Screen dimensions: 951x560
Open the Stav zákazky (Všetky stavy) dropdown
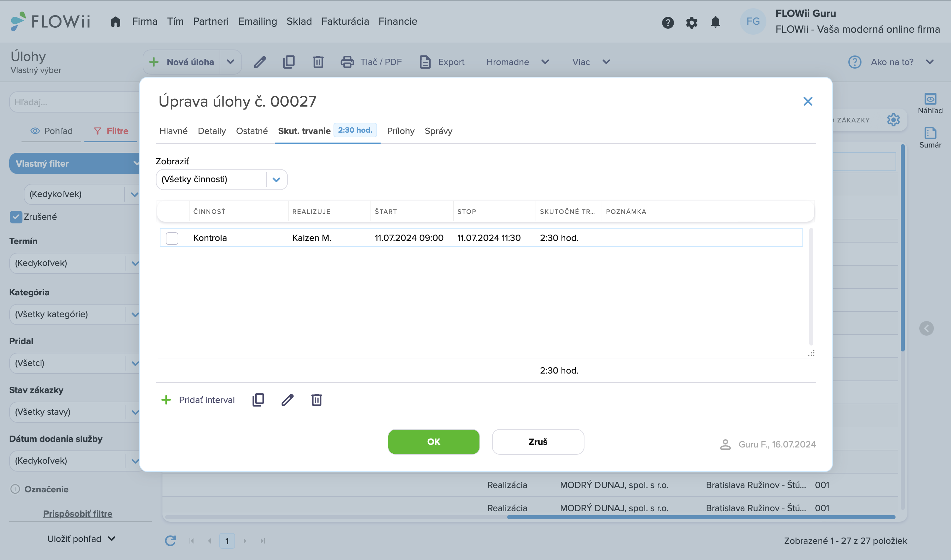tap(75, 412)
